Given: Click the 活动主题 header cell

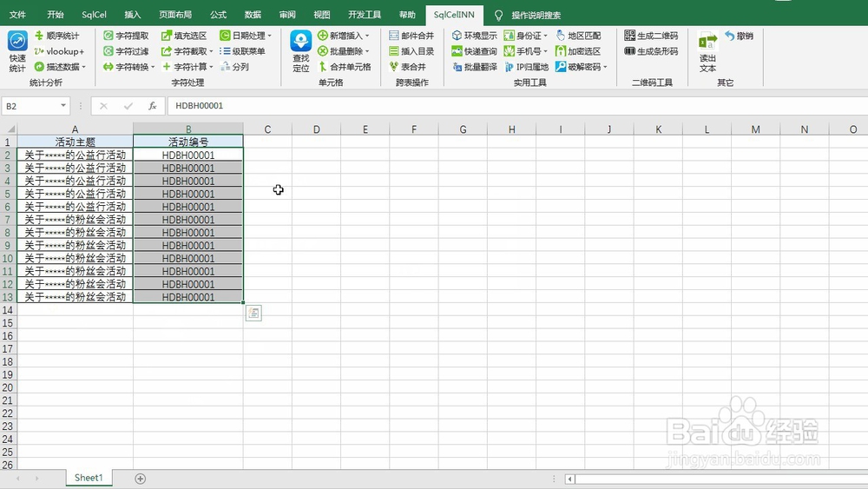Looking at the screenshot, I should 75,142.
